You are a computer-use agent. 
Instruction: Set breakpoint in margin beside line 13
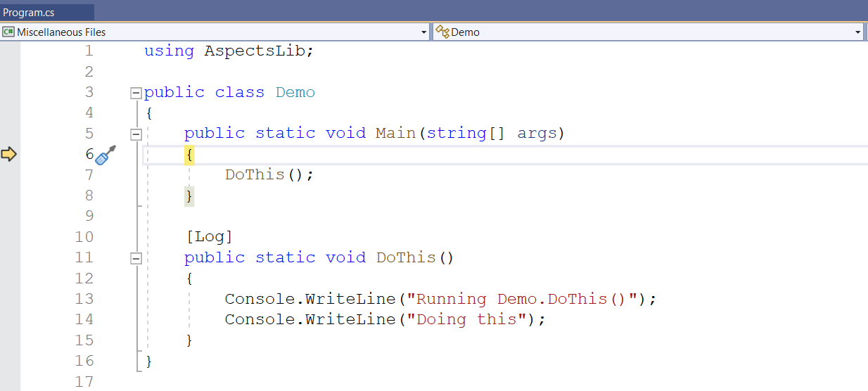(10, 300)
